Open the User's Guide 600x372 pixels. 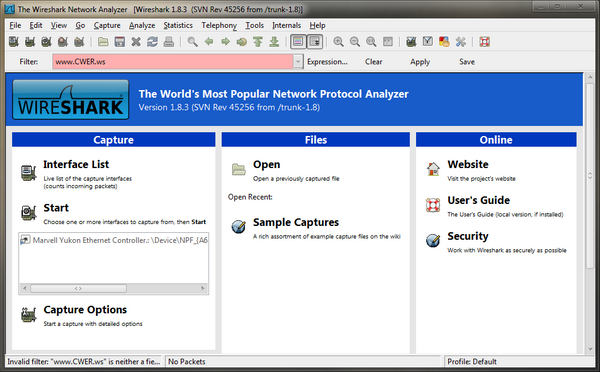(x=479, y=200)
